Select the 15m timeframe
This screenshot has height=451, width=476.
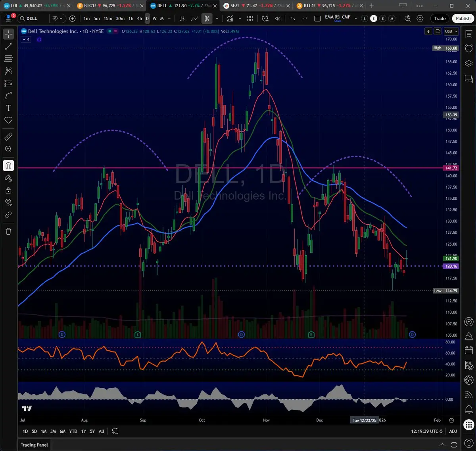[108, 19]
